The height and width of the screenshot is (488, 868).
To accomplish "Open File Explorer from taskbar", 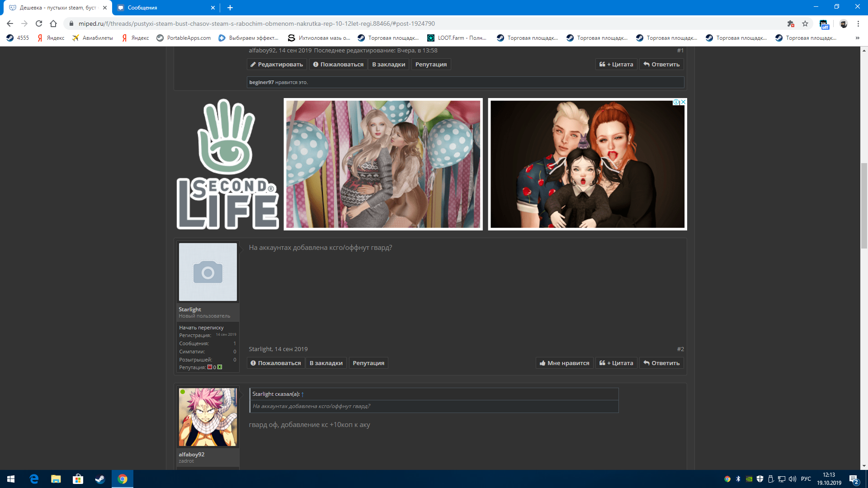I will [x=56, y=479].
